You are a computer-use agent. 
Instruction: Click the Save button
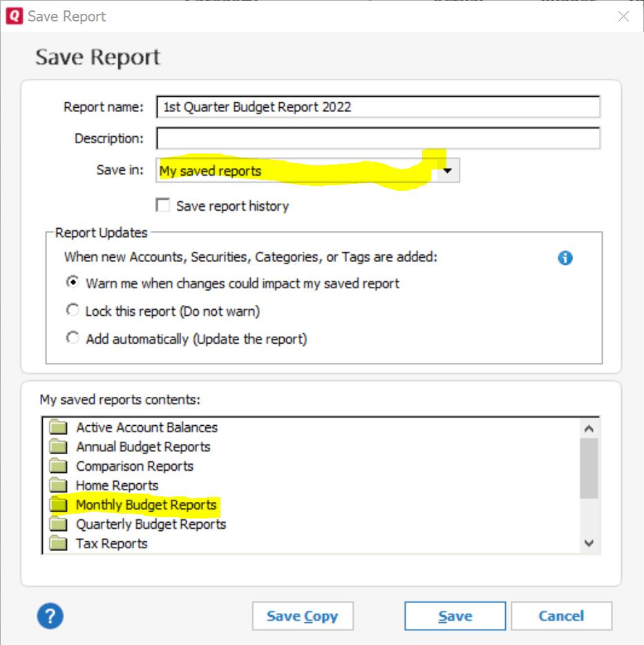tap(455, 616)
